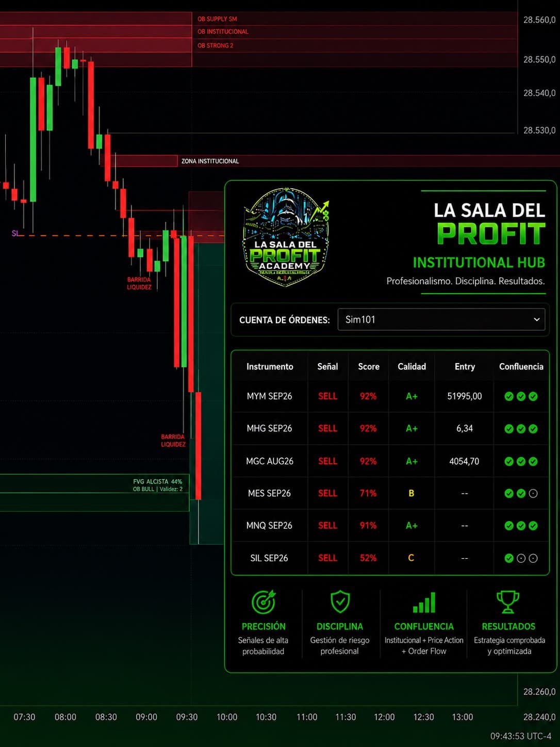Click the Señal column header
Viewport: 560px width, 747px height.
coord(327,366)
